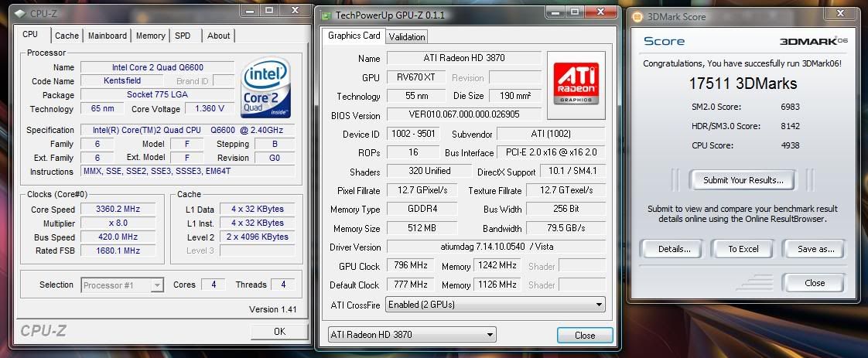This screenshot has width=868, height=358.
Task: Click Close in the GPU-Z window
Action: pyautogui.click(x=585, y=336)
